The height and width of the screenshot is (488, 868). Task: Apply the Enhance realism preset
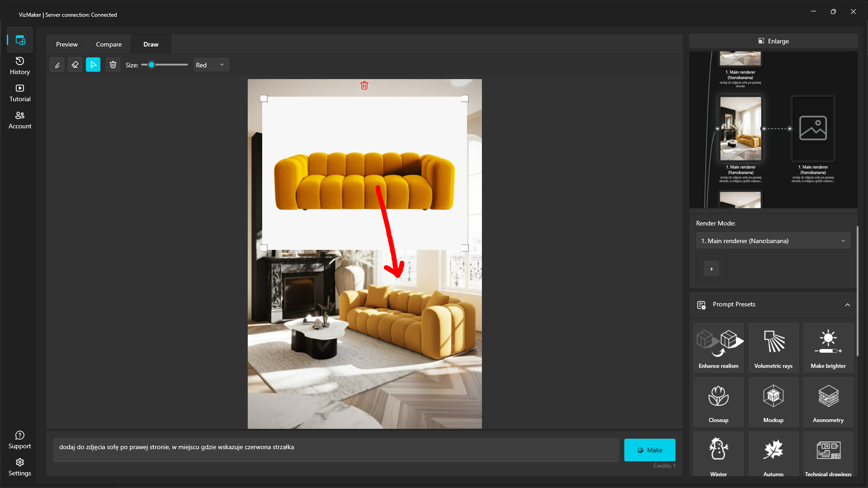(718, 347)
